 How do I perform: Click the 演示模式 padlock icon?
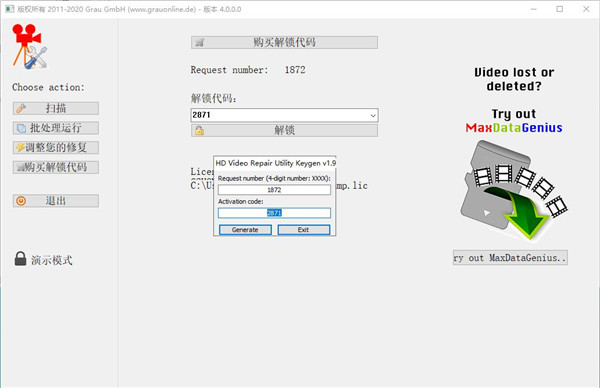click(20, 259)
